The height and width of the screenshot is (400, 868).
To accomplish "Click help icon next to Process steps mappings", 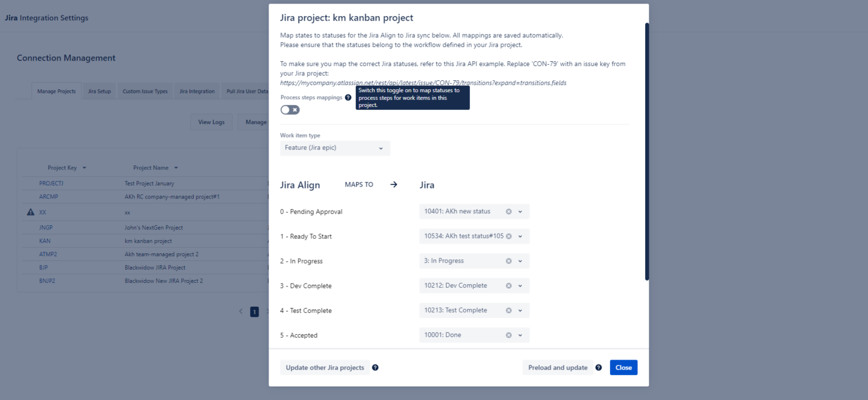I will (x=348, y=97).
